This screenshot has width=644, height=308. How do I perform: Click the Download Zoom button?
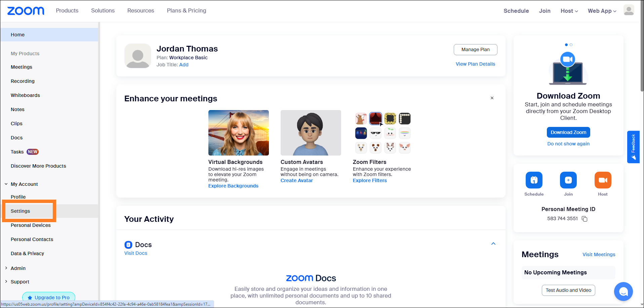click(x=568, y=132)
